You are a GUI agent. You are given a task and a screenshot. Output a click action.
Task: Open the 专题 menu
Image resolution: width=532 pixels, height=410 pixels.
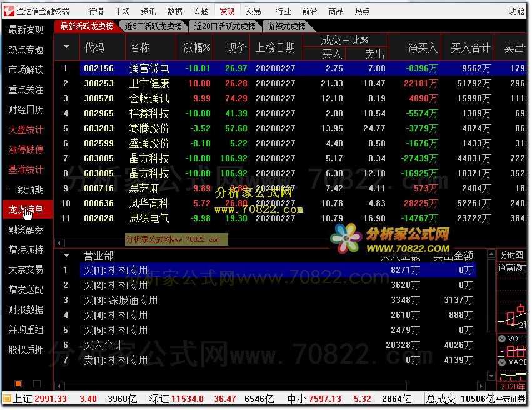201,11
